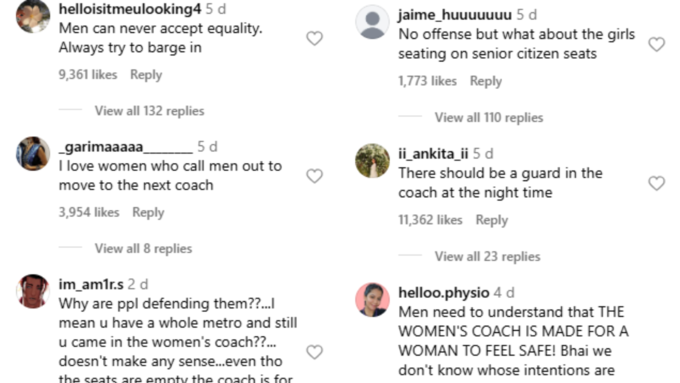Expand View all 132 replies

click(x=150, y=111)
